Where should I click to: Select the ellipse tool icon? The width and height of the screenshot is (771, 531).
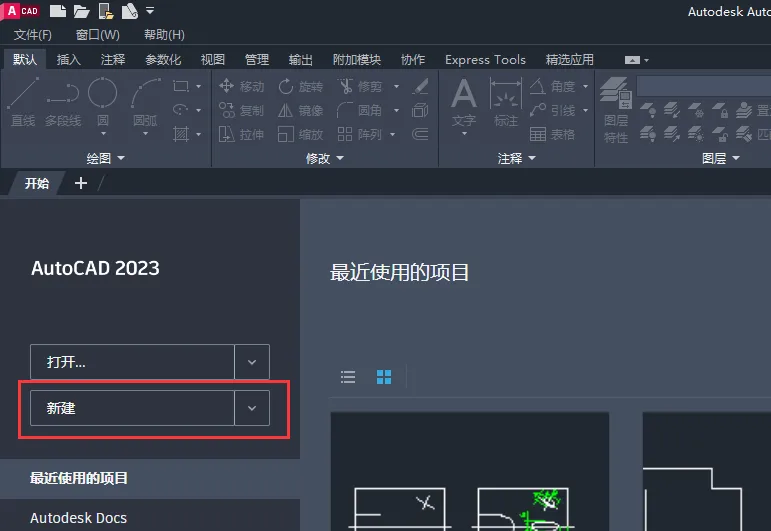pos(180,110)
